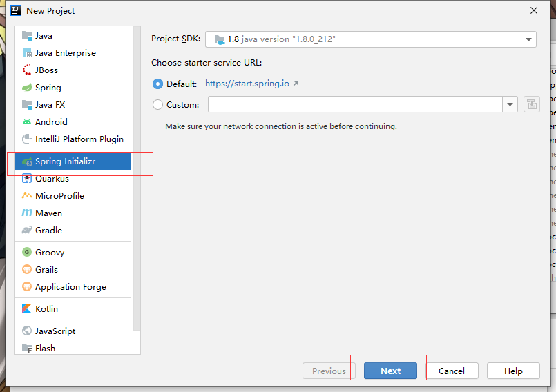The image size is (556, 392).
Task: Open the Project SDK dropdown arrow
Action: coord(528,39)
